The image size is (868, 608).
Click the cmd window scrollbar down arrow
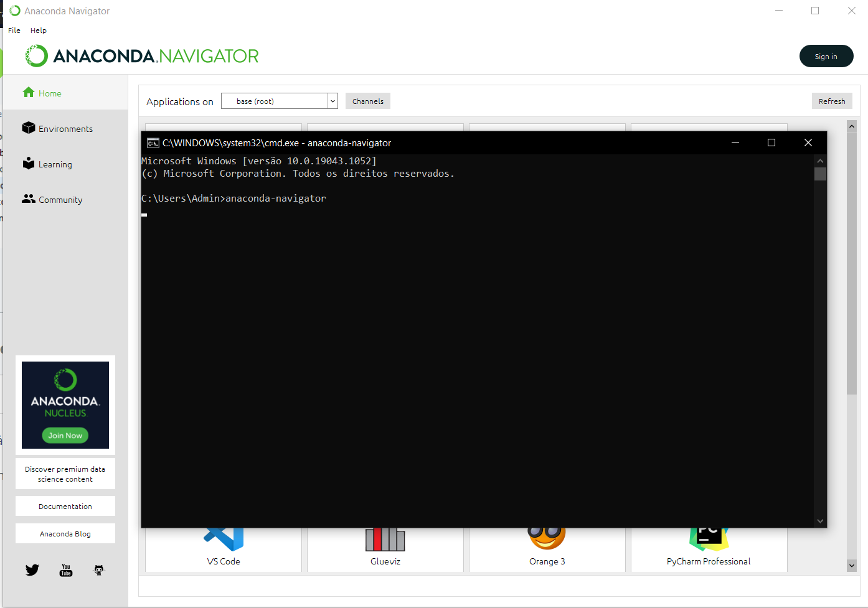[820, 521]
